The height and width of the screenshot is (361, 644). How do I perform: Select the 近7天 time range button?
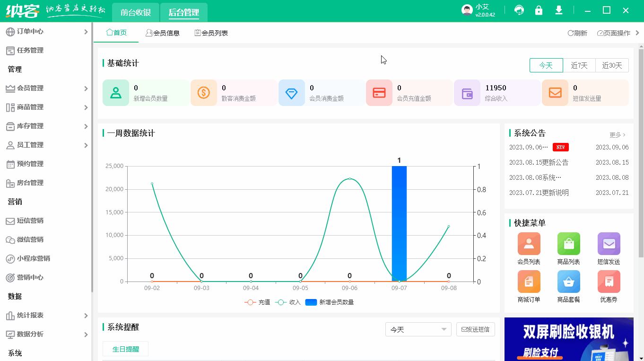point(579,66)
